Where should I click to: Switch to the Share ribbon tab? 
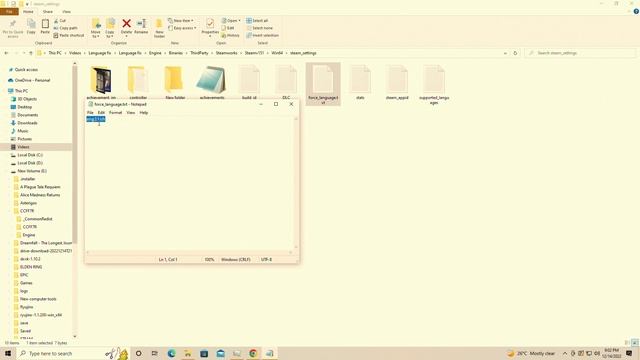[48, 11]
